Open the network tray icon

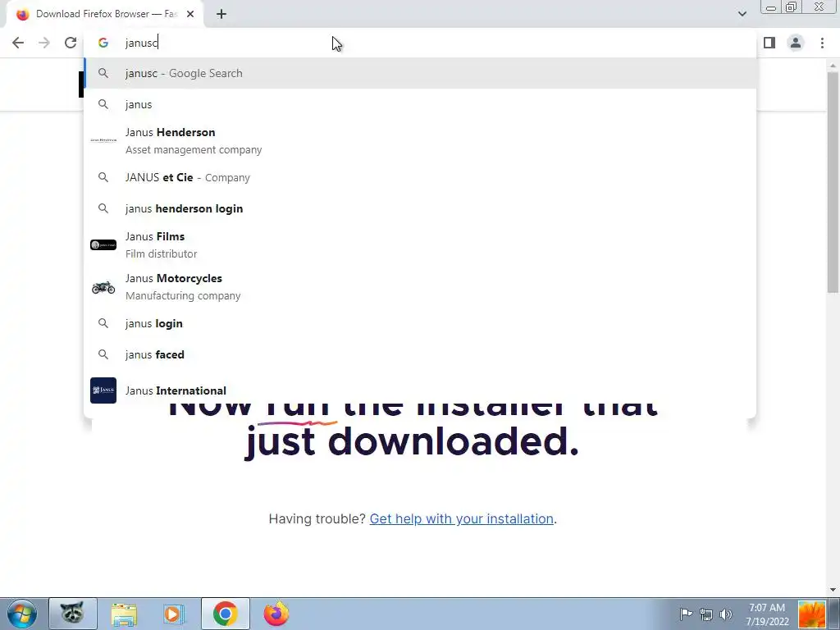point(706,614)
